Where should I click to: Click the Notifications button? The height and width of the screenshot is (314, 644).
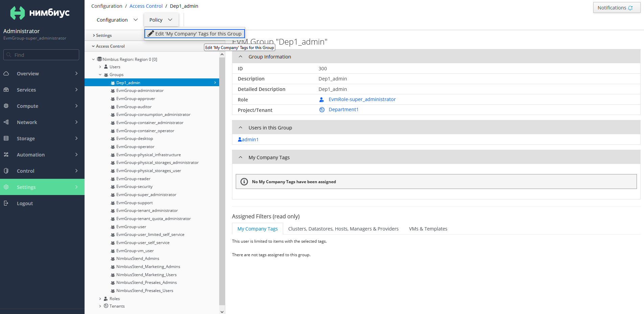[x=617, y=8]
